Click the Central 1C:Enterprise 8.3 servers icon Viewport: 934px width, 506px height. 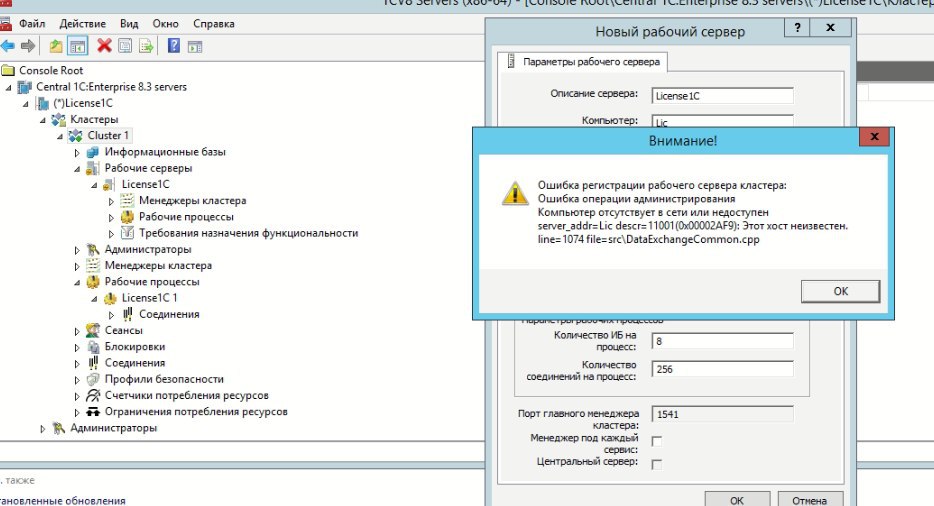24,87
